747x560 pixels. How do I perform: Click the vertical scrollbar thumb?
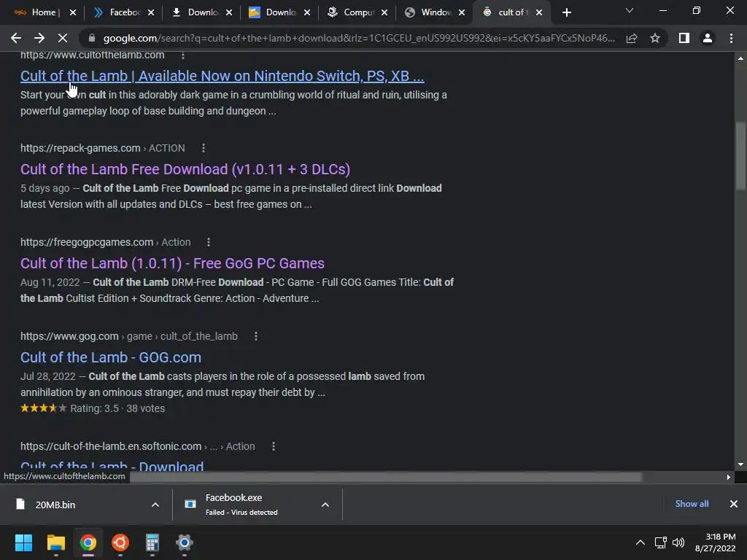(x=740, y=156)
